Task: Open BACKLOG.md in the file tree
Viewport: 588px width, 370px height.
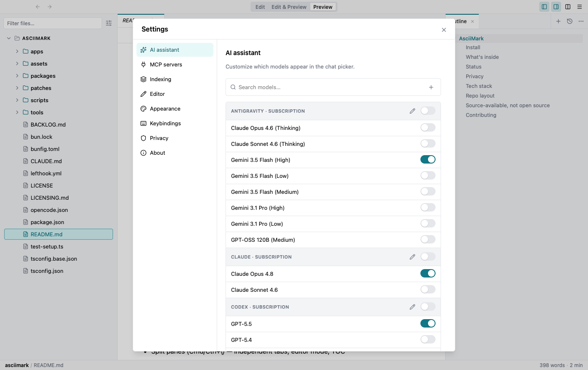Action: tap(58, 124)
